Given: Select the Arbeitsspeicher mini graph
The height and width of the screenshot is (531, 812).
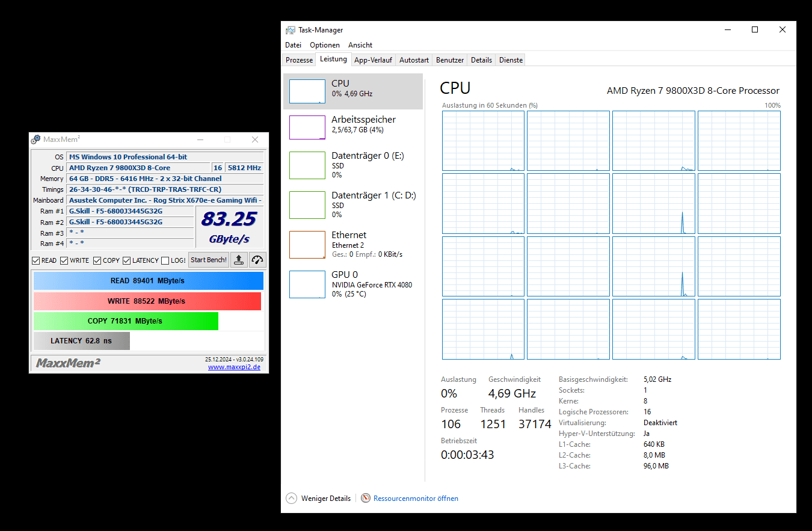Looking at the screenshot, I should tap(307, 127).
